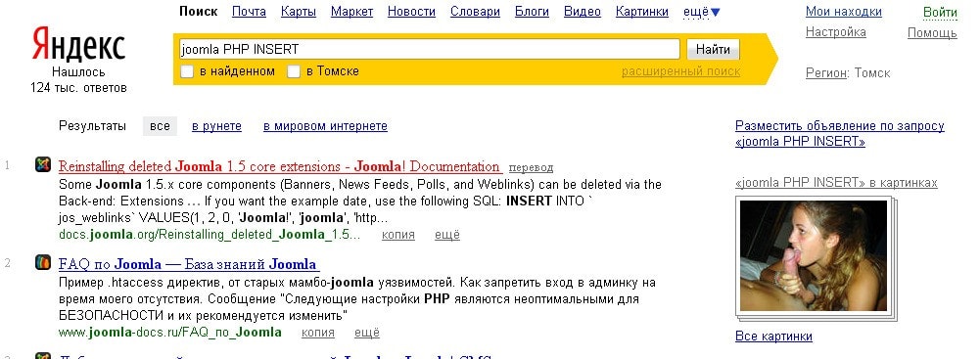Open the Карты service tab
The height and width of the screenshot is (359, 980).
(x=299, y=11)
